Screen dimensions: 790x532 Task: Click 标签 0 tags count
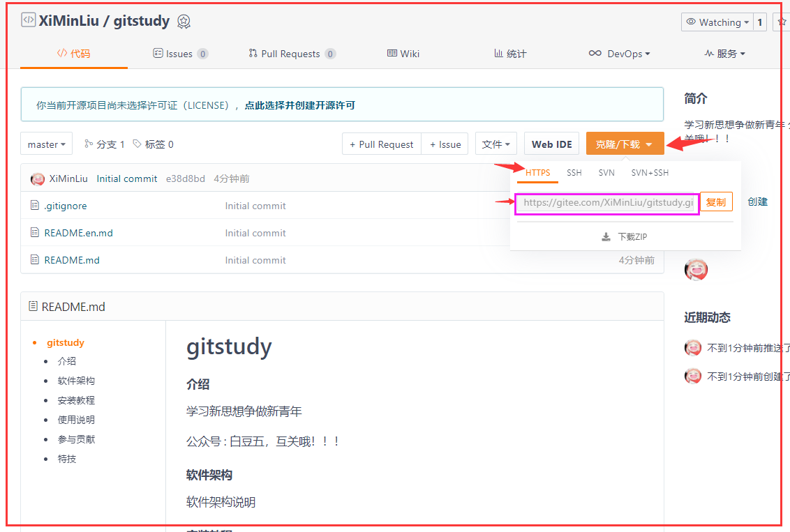click(x=153, y=144)
